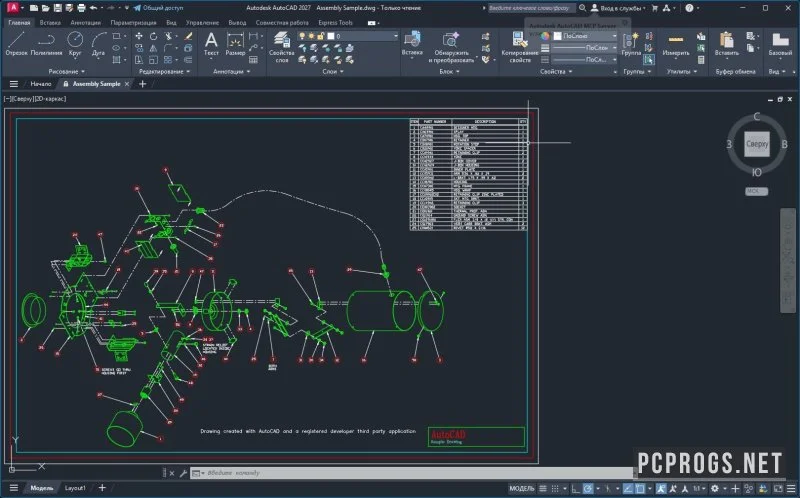Click the white layer color swatch beside 0

331,36
